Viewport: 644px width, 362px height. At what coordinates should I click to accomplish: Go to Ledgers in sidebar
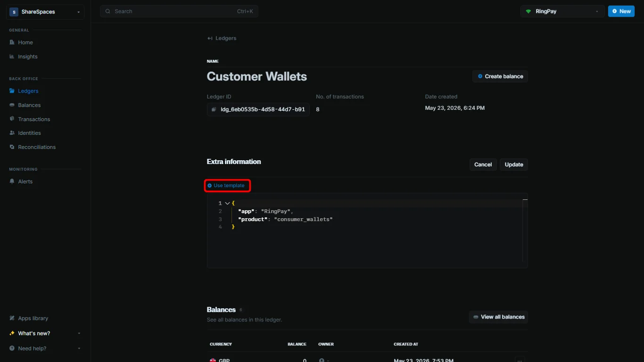pyautogui.click(x=28, y=91)
